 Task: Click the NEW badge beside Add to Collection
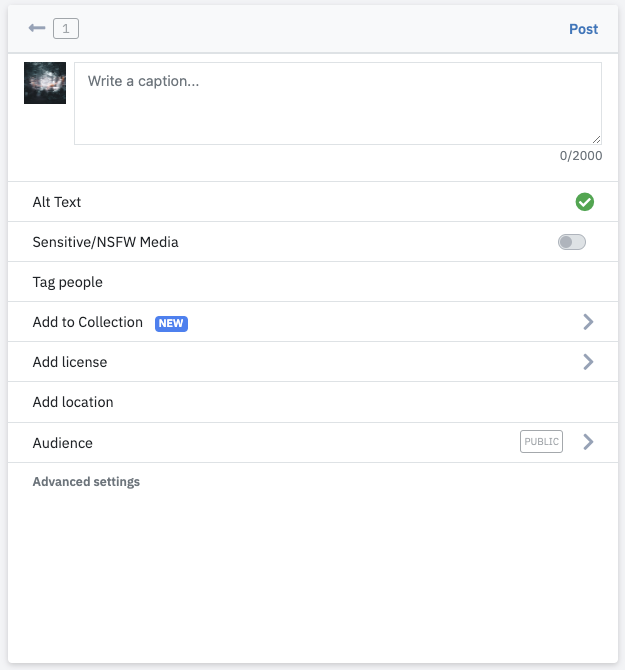(171, 323)
